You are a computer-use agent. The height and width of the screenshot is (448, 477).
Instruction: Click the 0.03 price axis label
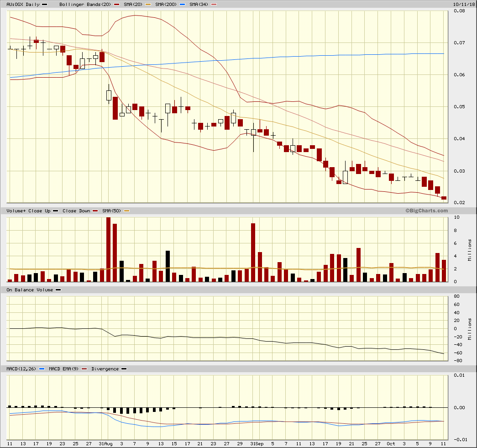pyautogui.click(x=459, y=171)
